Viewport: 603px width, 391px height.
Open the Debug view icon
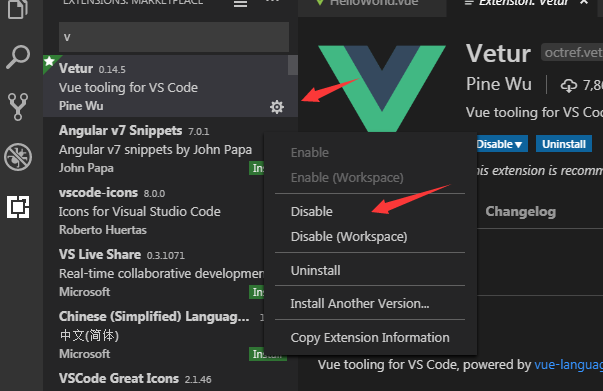click(x=18, y=157)
